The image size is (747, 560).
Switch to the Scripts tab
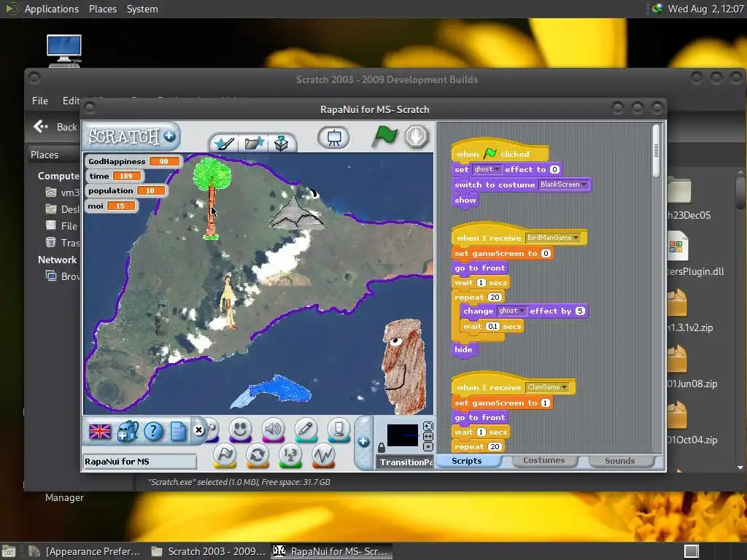467,461
